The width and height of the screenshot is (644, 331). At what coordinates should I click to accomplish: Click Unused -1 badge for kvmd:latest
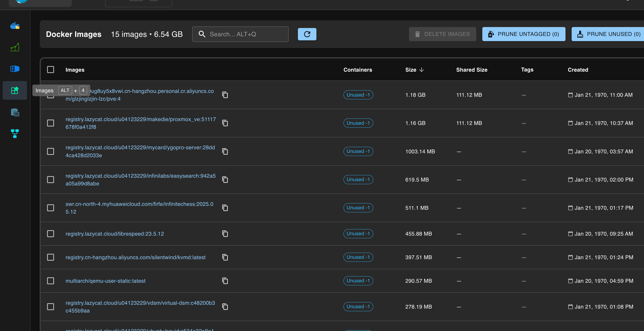click(x=358, y=257)
